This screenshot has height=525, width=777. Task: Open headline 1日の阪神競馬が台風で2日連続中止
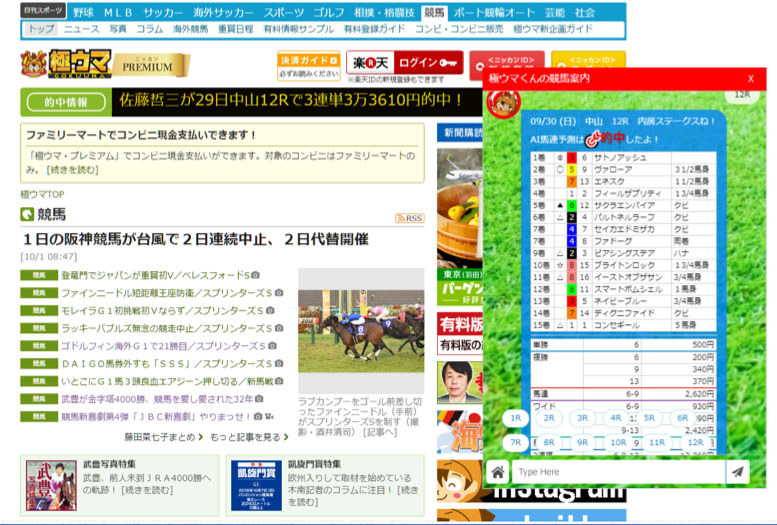196,239
